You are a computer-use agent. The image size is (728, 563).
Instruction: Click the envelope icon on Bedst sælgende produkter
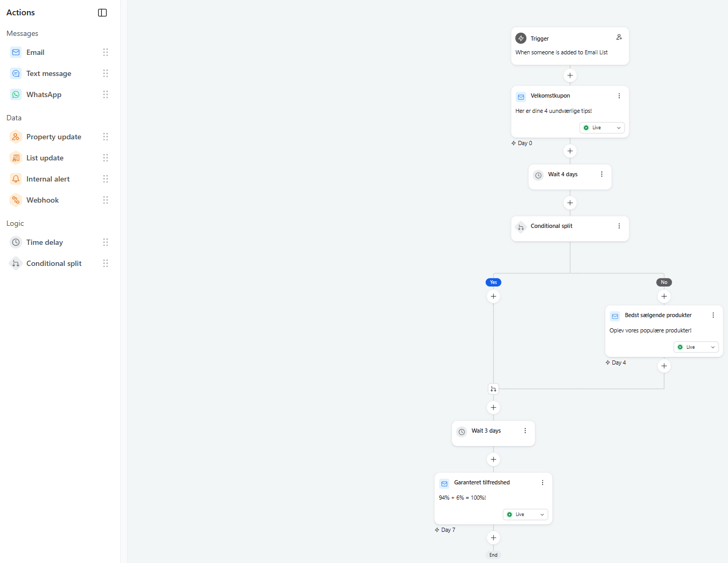(615, 317)
